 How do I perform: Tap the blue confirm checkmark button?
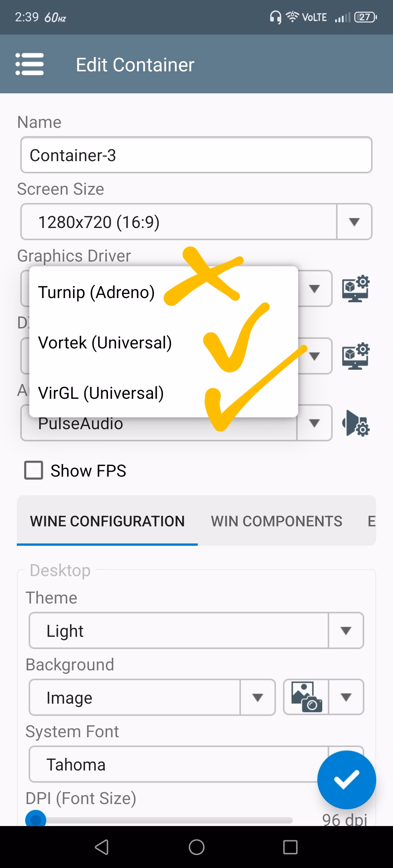(x=346, y=780)
